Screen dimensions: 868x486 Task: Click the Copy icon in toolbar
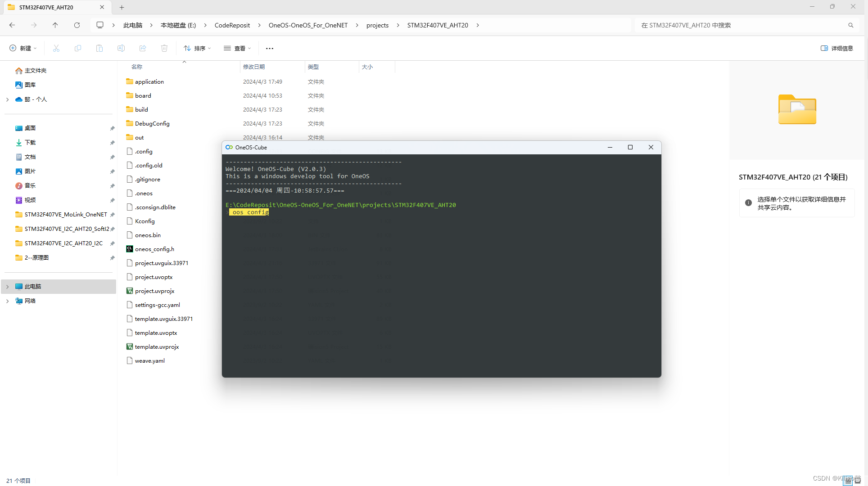[78, 48]
